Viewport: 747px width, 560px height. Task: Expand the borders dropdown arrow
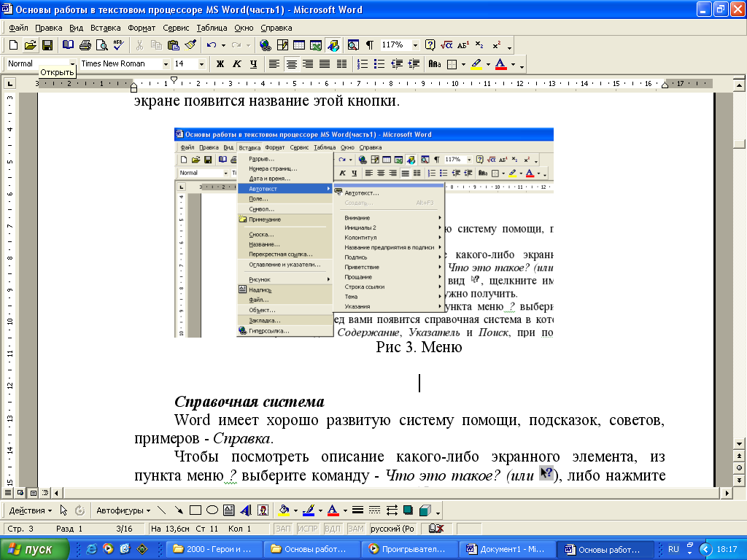pyautogui.click(x=463, y=64)
